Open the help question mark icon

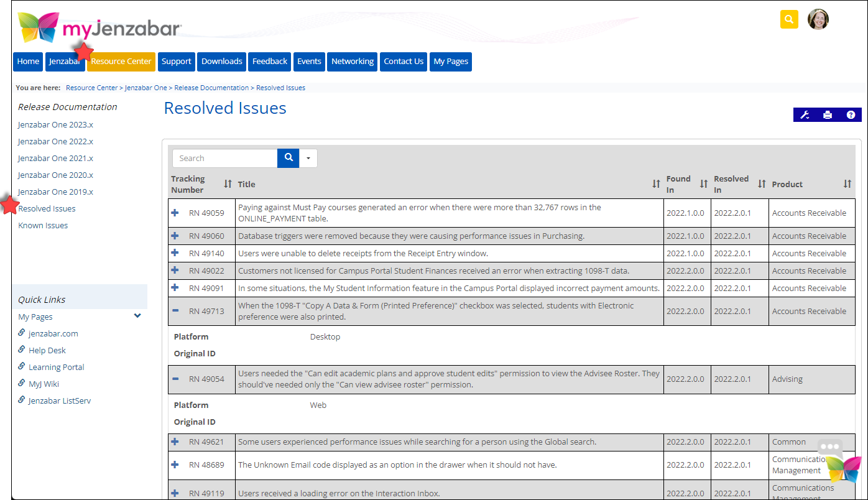click(x=851, y=115)
